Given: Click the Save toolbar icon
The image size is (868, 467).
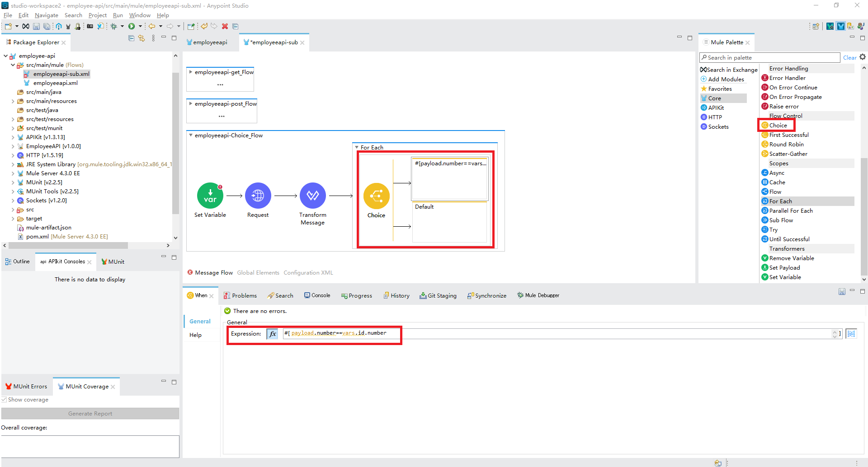Looking at the screenshot, I should 36,26.
